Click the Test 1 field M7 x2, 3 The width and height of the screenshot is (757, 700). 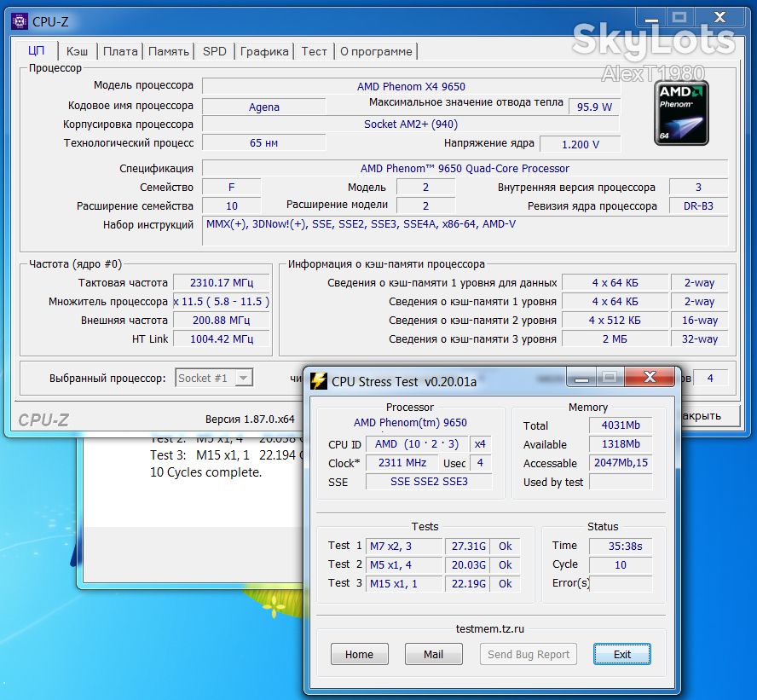coord(403,546)
